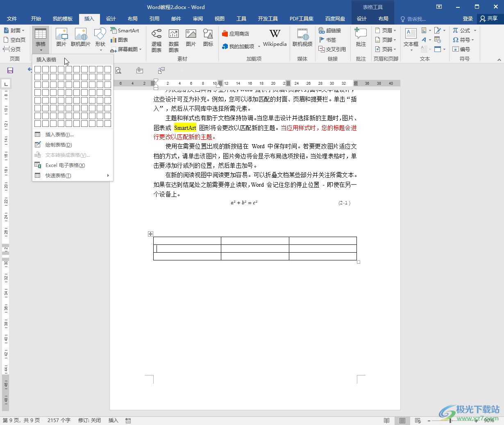Click the 表格 table button in ribbon
504x425 pixels.
tap(41, 40)
